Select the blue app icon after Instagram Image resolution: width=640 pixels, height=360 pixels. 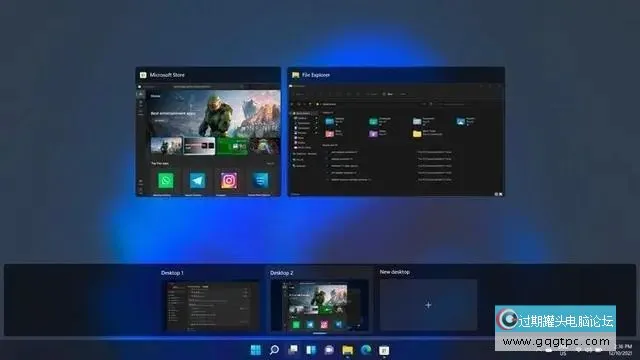pos(260,180)
